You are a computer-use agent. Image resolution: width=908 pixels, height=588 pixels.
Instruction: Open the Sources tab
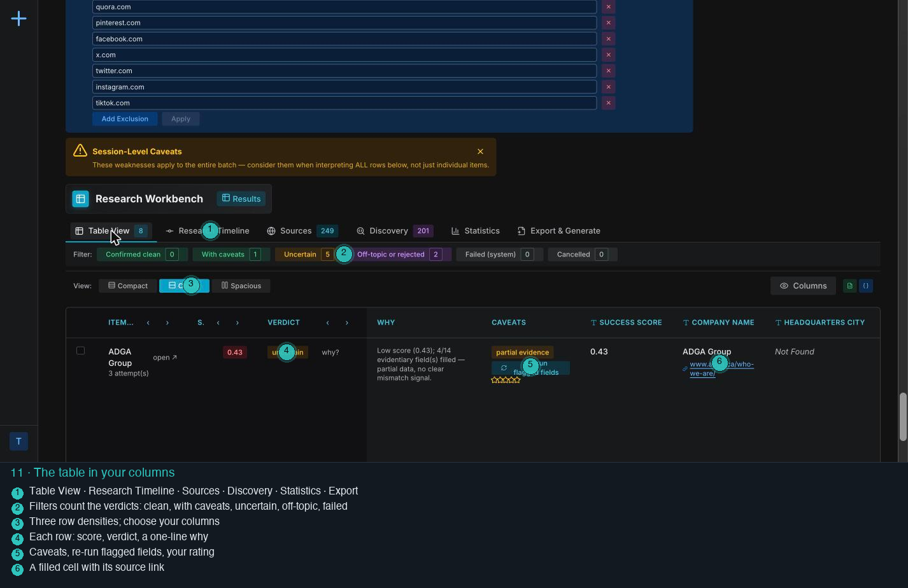coord(302,231)
